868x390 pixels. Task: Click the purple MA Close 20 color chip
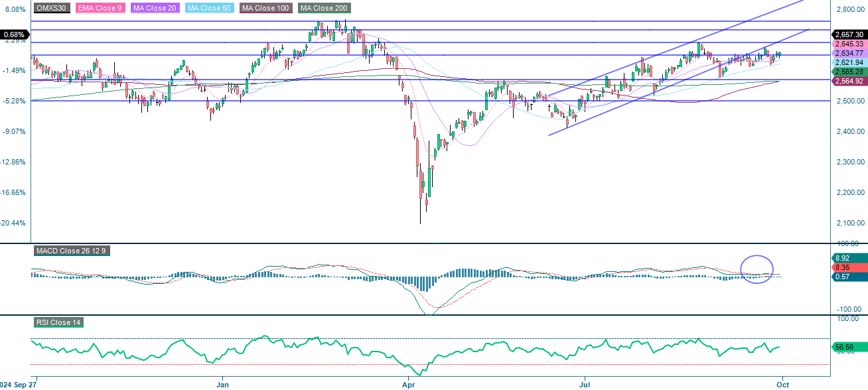(x=155, y=9)
